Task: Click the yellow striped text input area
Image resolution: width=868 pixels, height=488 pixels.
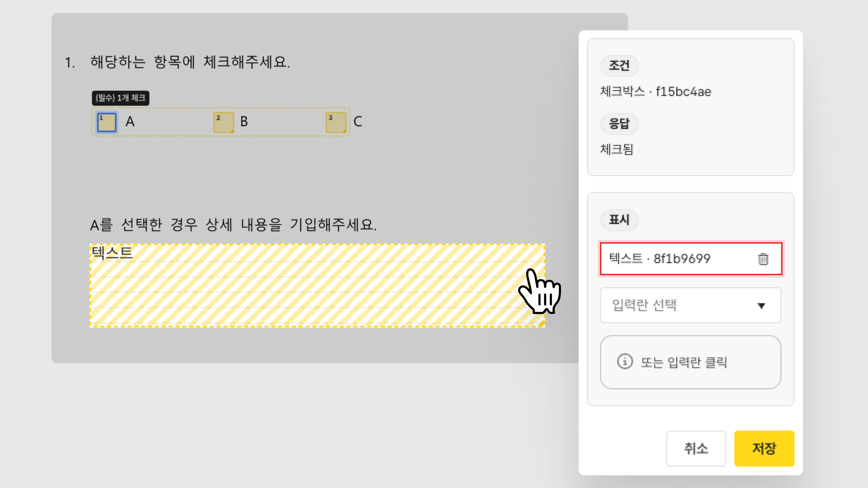Action: pyautogui.click(x=317, y=286)
